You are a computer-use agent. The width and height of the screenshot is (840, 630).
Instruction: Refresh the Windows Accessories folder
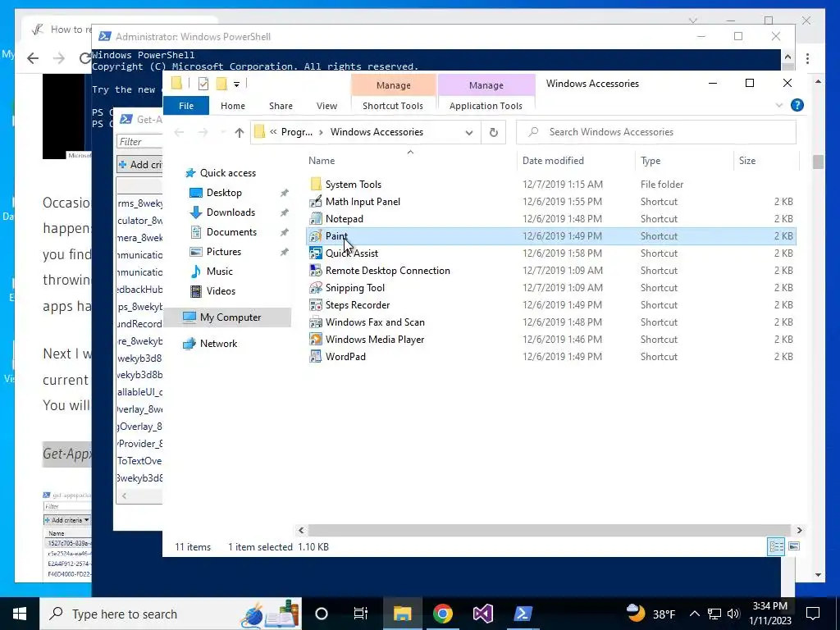click(493, 132)
